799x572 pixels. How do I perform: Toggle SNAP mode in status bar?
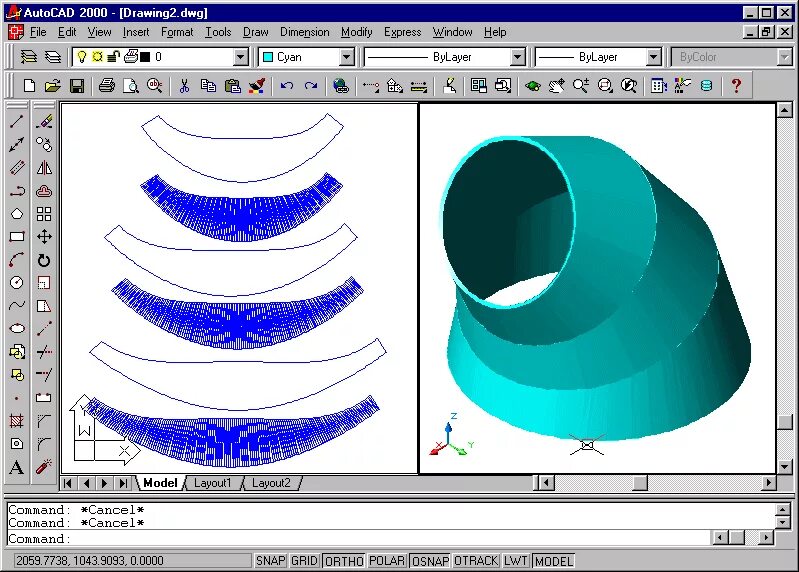pyautogui.click(x=270, y=561)
